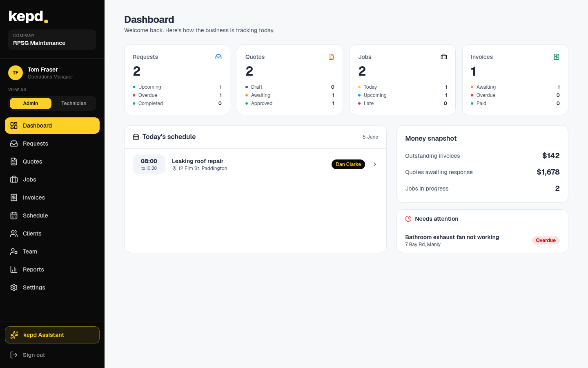This screenshot has width=588, height=368.
Task: Switch view to Technician
Action: click(74, 103)
